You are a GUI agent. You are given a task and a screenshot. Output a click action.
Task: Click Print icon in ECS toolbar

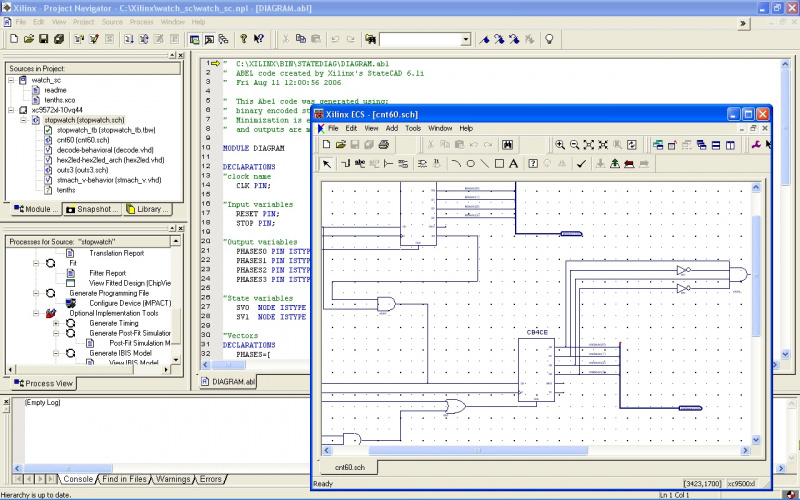pyautogui.click(x=384, y=145)
